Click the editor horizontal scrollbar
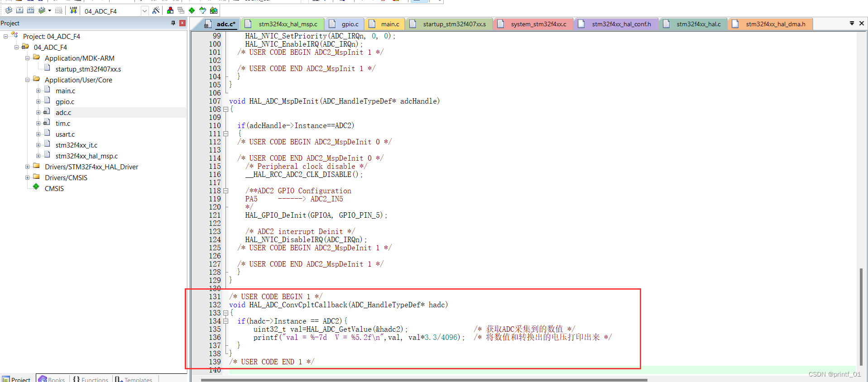The width and height of the screenshot is (868, 382). point(424,380)
